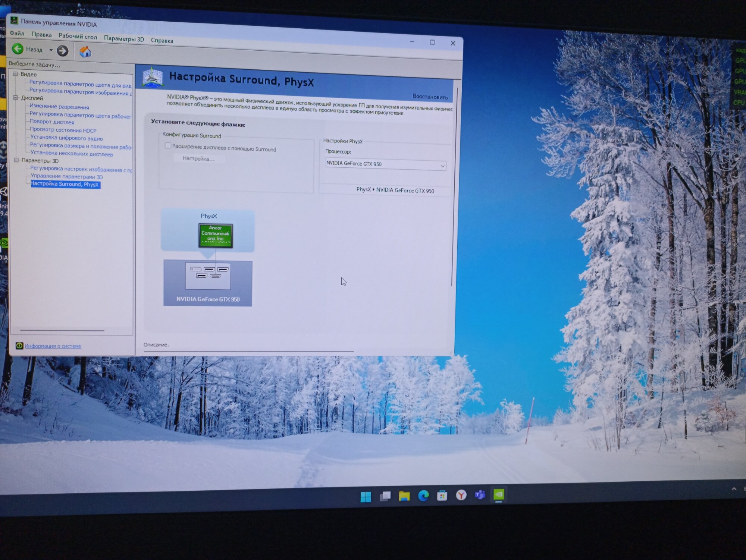This screenshot has width=746, height=560.
Task: Open the Параметры 3D menu
Action: point(124,39)
